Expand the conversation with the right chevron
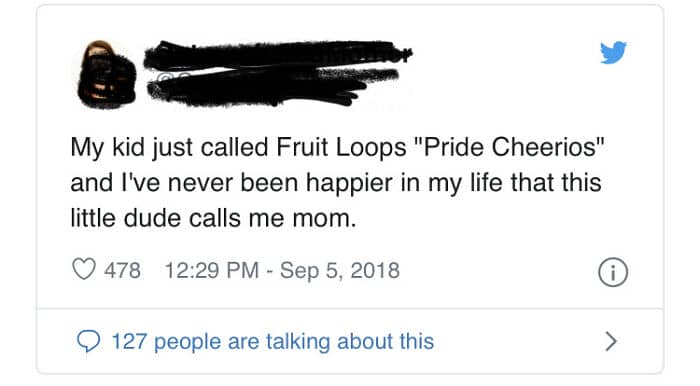Viewport: 700px width, 386px height. click(611, 341)
